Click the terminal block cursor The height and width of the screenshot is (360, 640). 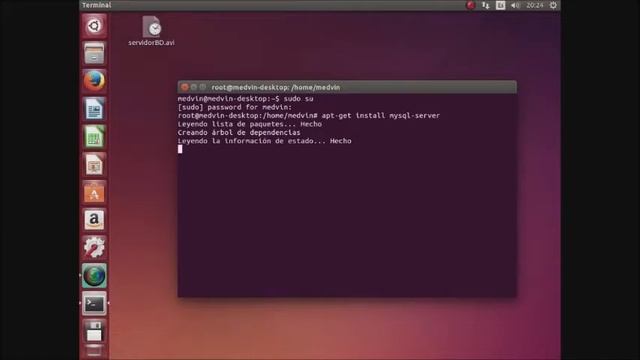coord(180,149)
